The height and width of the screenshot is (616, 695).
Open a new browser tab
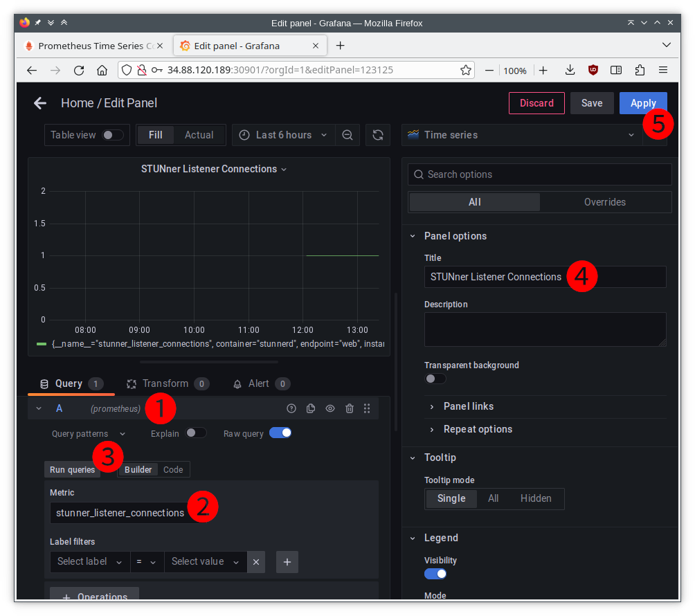tap(340, 46)
